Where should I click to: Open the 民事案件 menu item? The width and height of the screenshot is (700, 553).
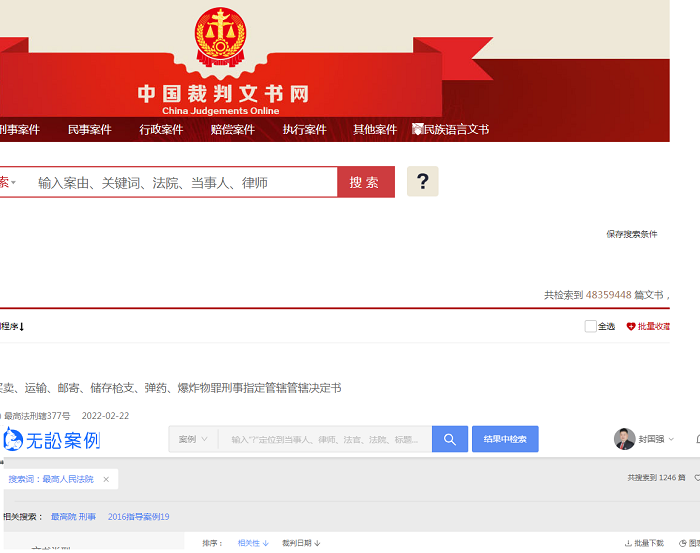pos(90,129)
